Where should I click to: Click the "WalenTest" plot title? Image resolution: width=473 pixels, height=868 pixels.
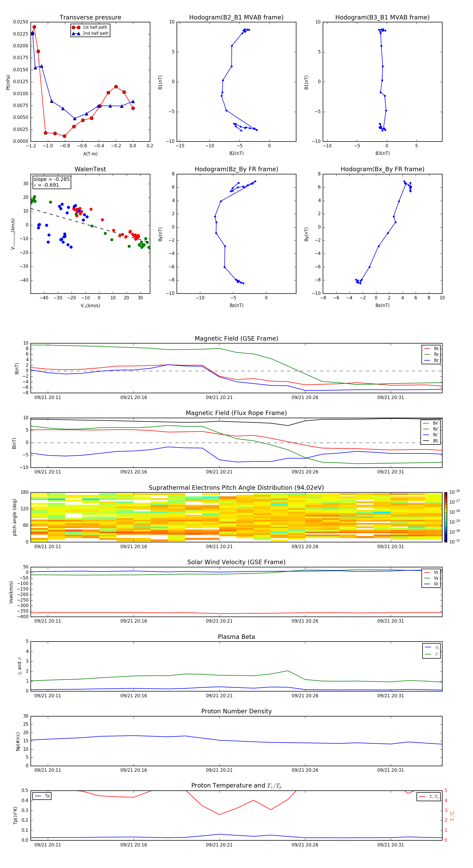(x=90, y=169)
